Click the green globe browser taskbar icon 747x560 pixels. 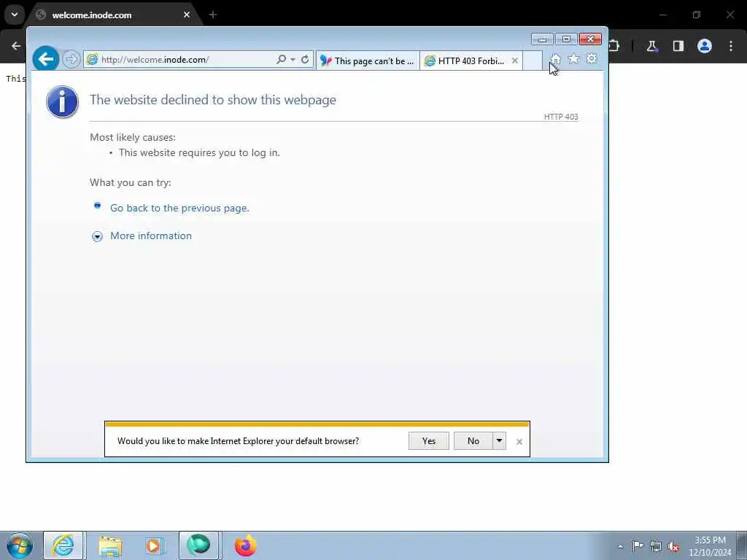click(198, 545)
